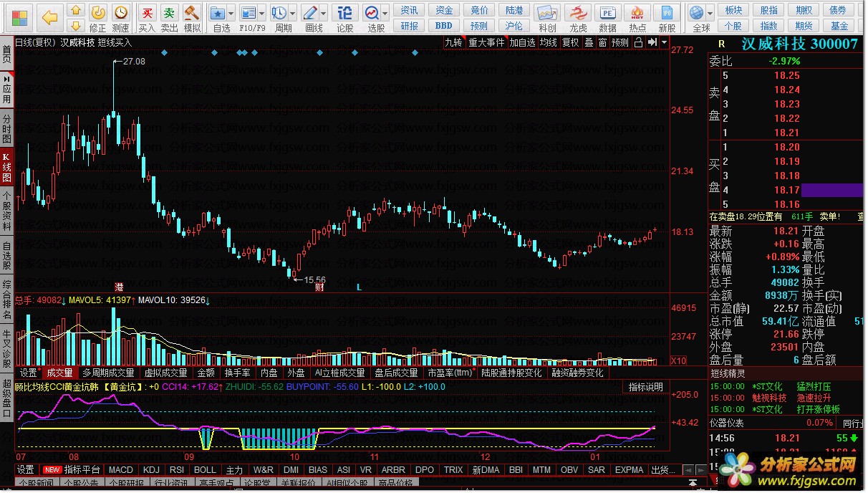
Task: Click the lock icon above the chart
Action: point(640,42)
